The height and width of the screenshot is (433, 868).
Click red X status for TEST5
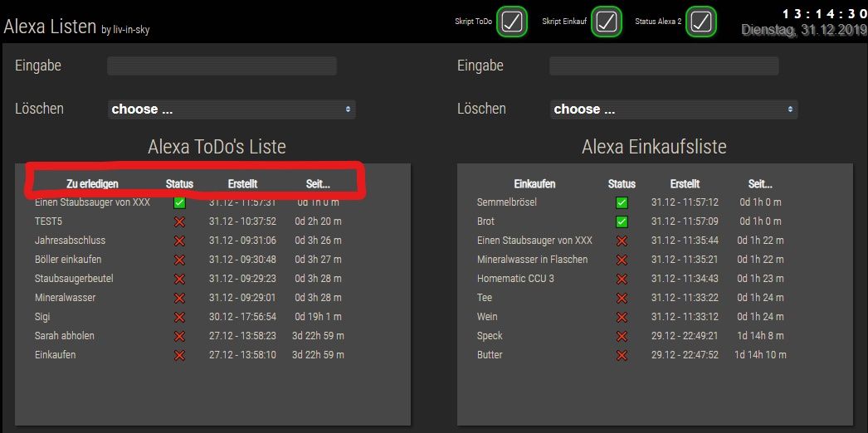coord(179,221)
